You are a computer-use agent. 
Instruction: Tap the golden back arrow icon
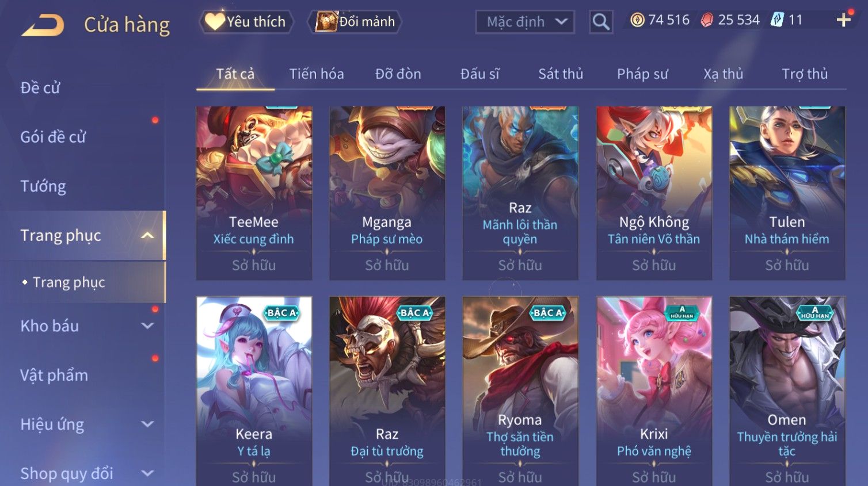tap(43, 25)
